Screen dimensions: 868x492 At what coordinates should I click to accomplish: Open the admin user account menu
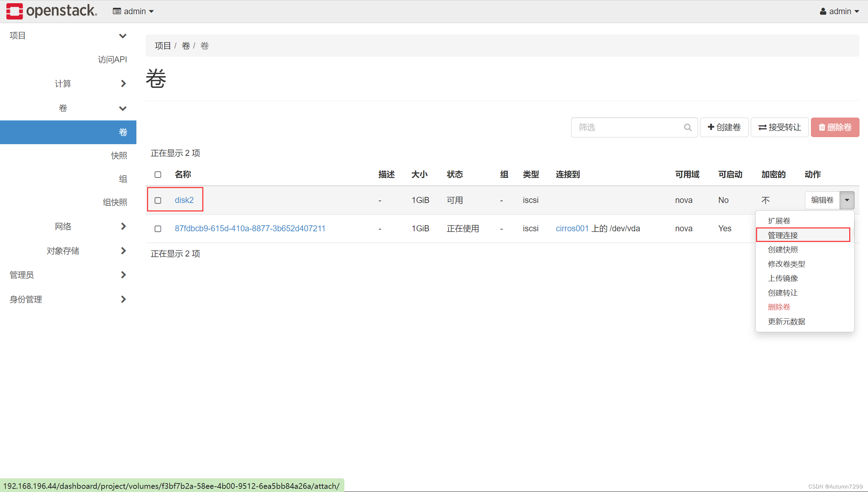tap(839, 11)
